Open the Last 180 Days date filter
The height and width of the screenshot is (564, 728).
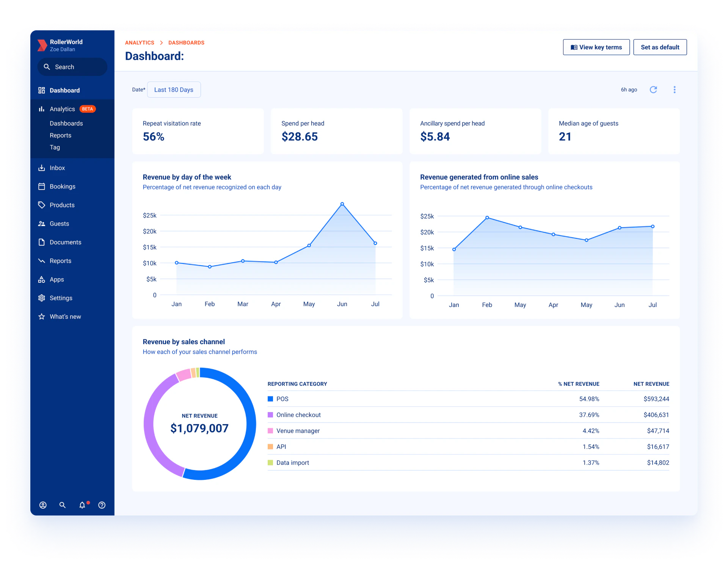pyautogui.click(x=174, y=90)
